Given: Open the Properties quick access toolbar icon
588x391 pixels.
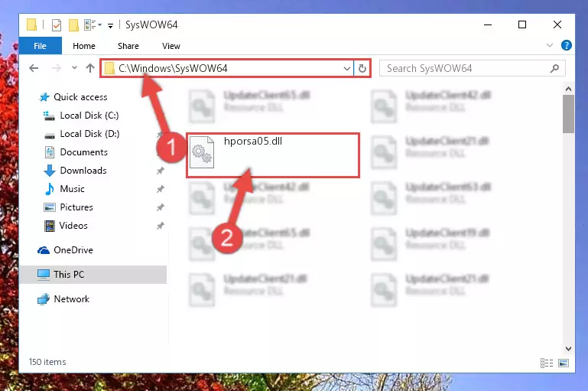Looking at the screenshot, I should pyautogui.click(x=57, y=25).
